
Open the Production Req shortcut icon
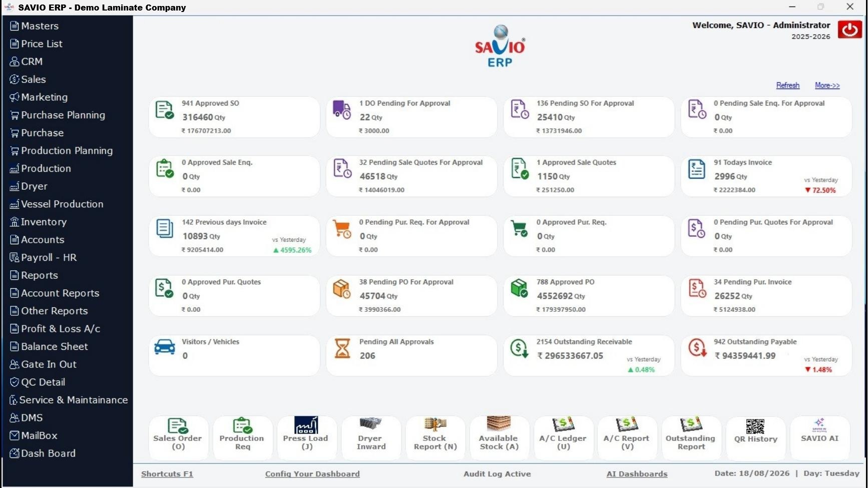coord(242,426)
